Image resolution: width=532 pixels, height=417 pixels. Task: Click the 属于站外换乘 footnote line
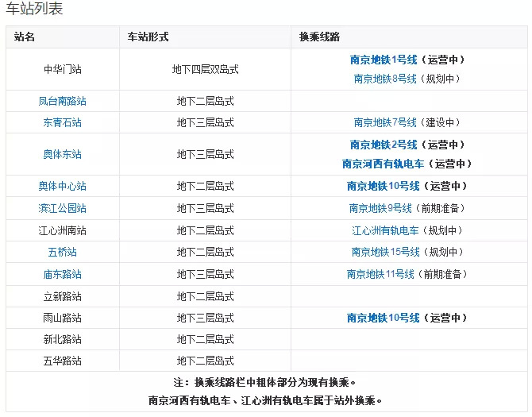click(265, 400)
